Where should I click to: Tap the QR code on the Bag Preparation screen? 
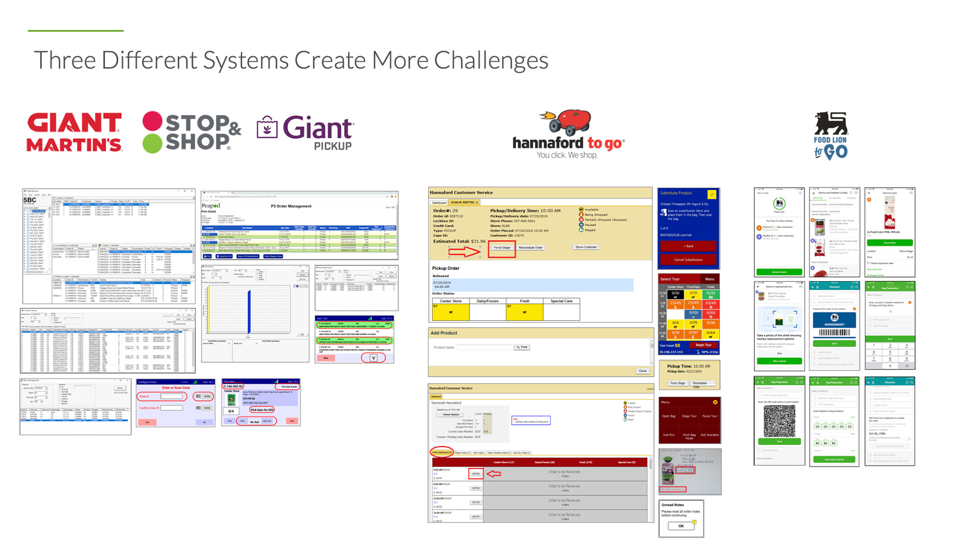(x=779, y=421)
